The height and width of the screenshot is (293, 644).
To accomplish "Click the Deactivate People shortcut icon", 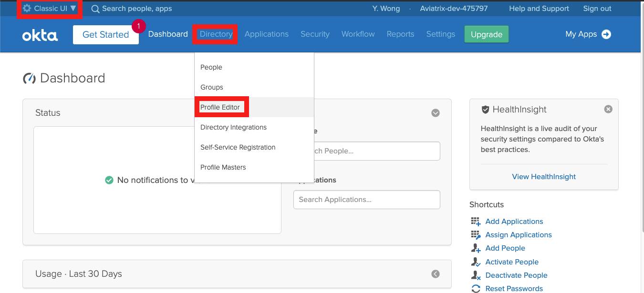I will pos(475,275).
